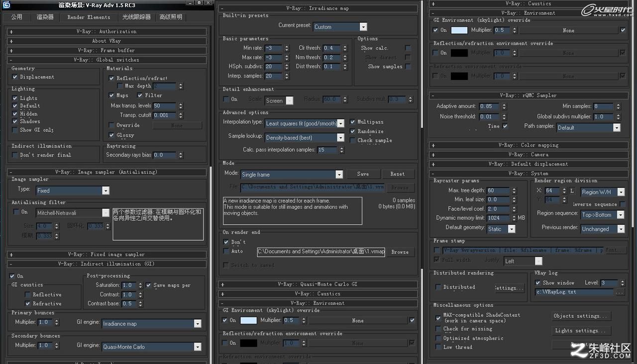Click the c:\VRayLog.txt path field
This screenshot has height=364, width=637.
(574, 292)
